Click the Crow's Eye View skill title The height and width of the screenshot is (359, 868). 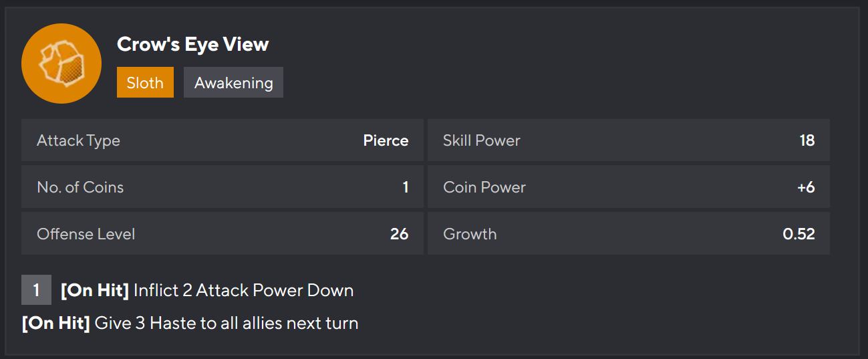click(192, 44)
